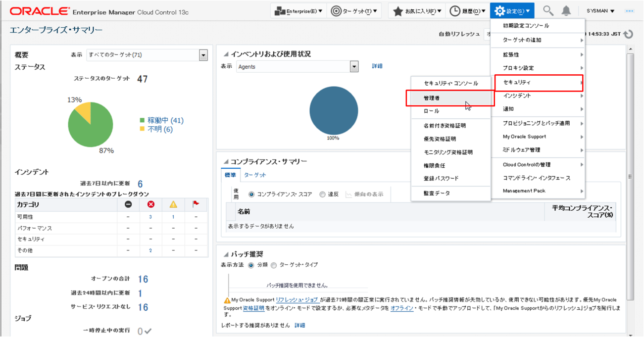Expand the プロビジョニングとパッチ適用 submenu
The width and height of the screenshot is (644, 337).
tap(538, 123)
